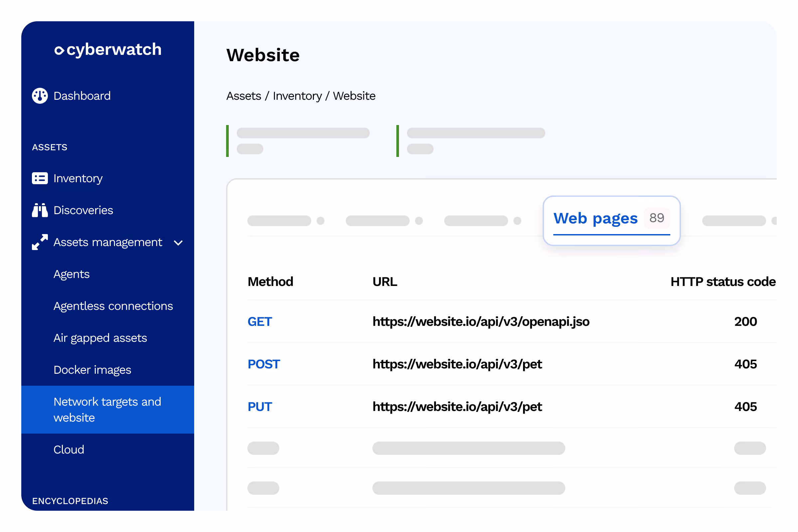This screenshot has height=532, width=798.
Task: Collapse the Assets management chevron
Action: tap(178, 243)
